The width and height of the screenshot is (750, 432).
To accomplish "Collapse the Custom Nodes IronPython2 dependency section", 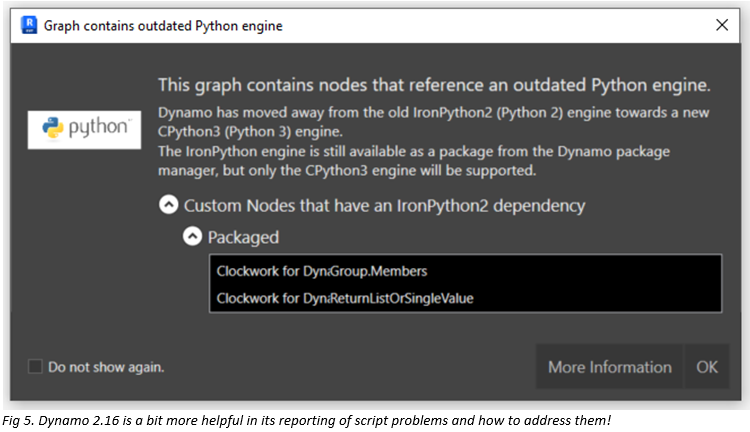I will (168, 205).
